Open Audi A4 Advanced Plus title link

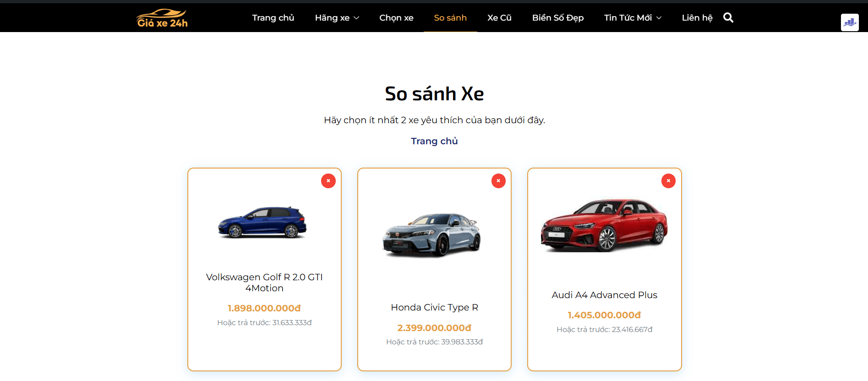604,295
